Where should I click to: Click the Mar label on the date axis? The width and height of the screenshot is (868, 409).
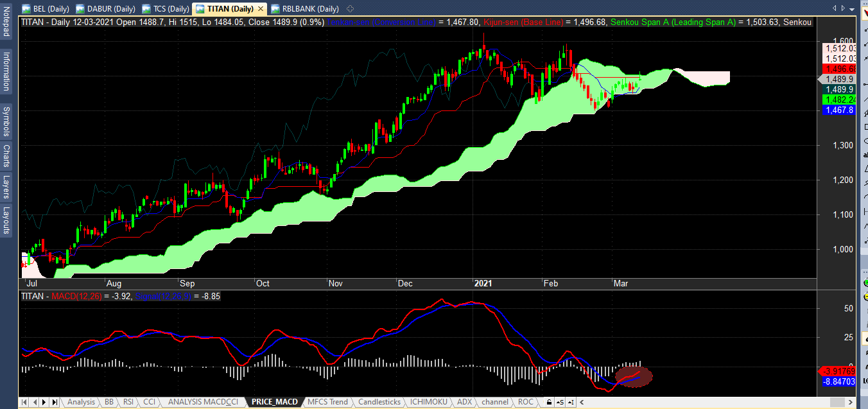tap(621, 283)
